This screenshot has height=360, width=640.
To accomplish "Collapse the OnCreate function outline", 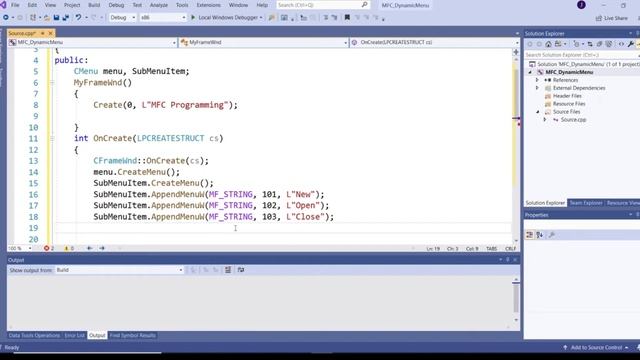I will point(52,138).
